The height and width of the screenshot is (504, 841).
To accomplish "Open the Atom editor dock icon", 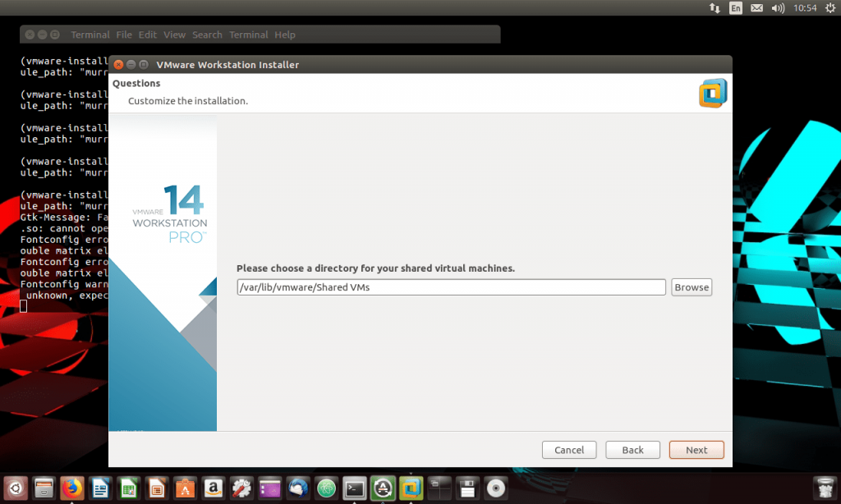I will click(x=326, y=488).
